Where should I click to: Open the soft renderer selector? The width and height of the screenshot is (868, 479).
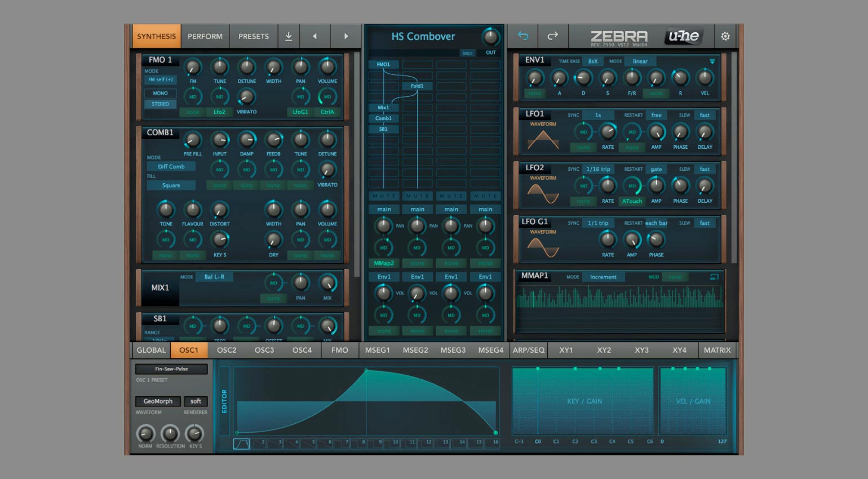[x=196, y=401]
